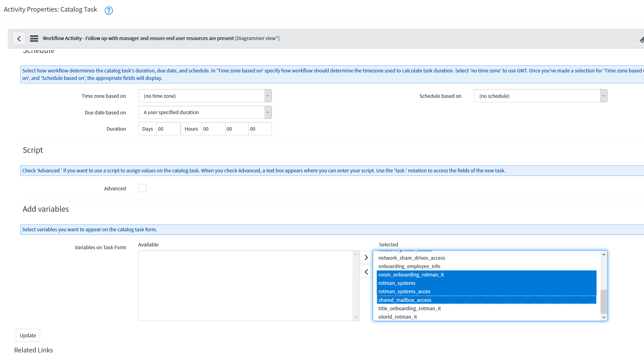
Task: Select 'network_share_drives_access' variable
Action: click(411, 258)
